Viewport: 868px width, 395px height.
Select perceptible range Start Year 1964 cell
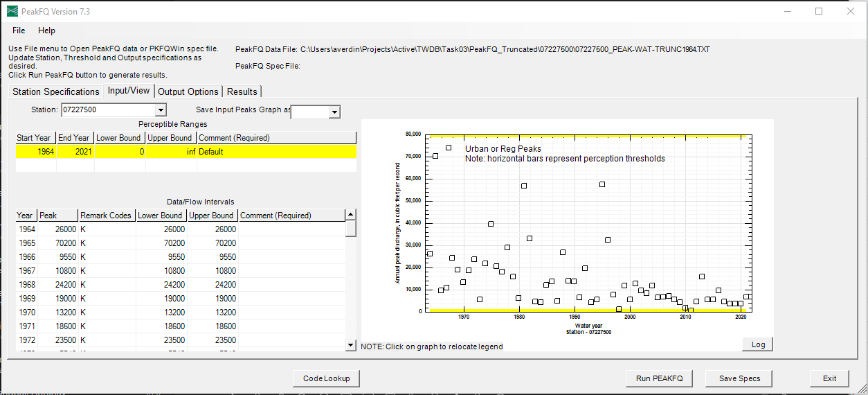(x=36, y=151)
